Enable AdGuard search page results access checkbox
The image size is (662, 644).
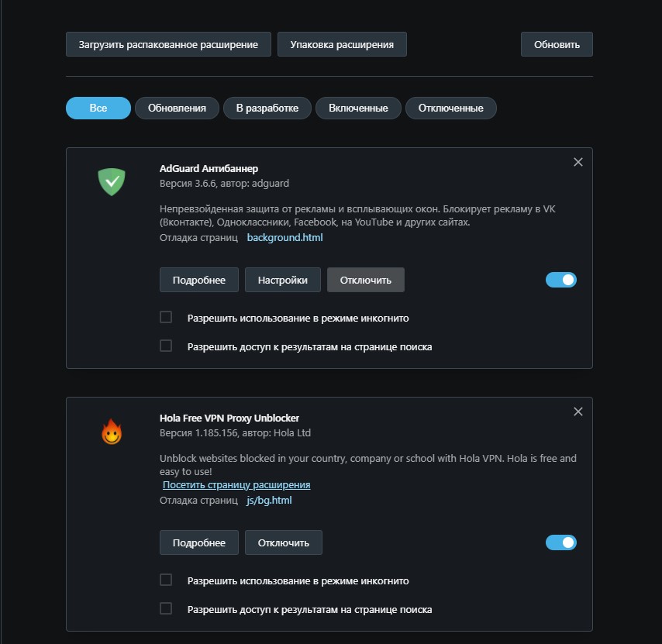[166, 346]
